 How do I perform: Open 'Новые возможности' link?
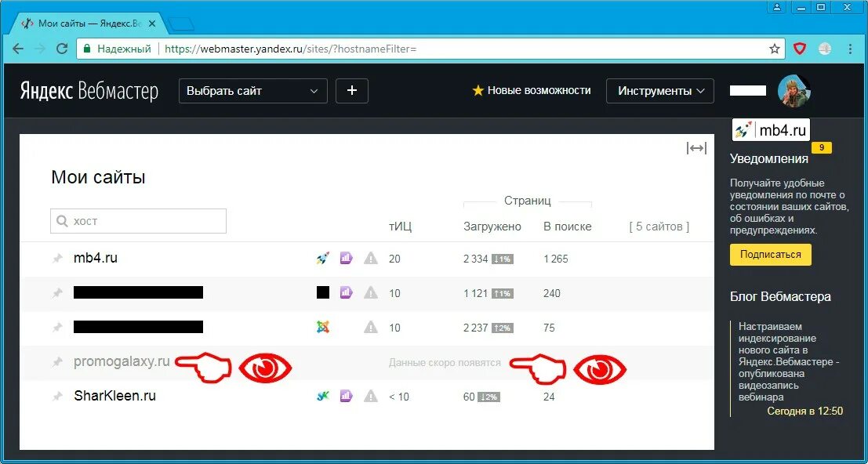click(532, 90)
